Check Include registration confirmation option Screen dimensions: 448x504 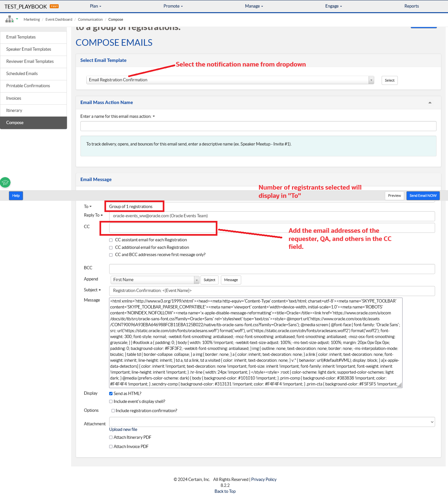[x=113, y=411]
